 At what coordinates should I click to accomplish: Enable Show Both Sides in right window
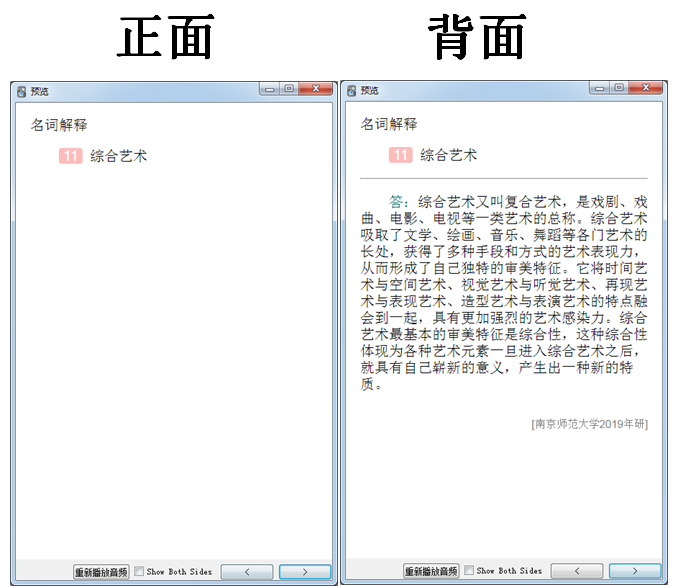469,570
